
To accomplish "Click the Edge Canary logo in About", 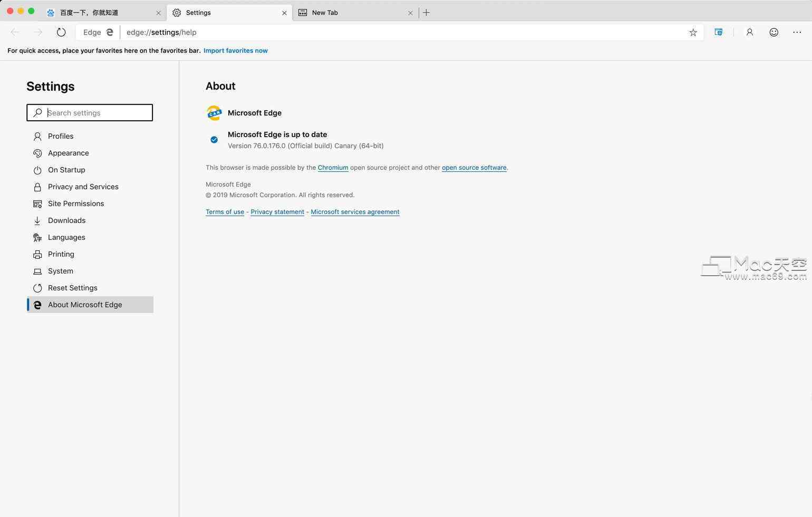I will (x=214, y=113).
